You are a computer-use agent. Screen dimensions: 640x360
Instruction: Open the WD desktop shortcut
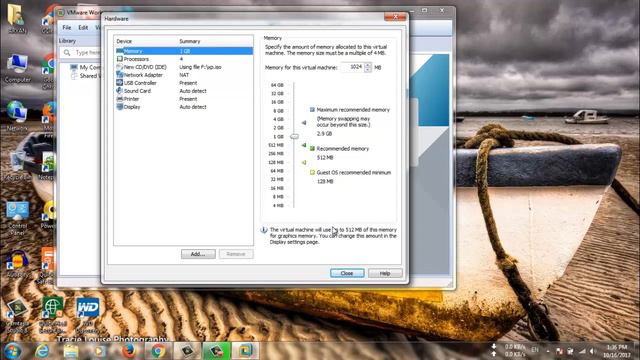pos(87,315)
